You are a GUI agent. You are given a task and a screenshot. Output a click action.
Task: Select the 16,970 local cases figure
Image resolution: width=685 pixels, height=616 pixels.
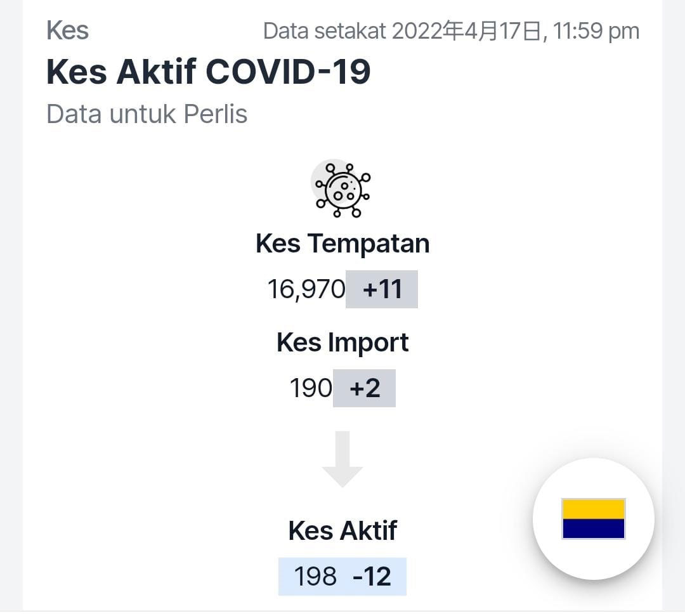306,289
